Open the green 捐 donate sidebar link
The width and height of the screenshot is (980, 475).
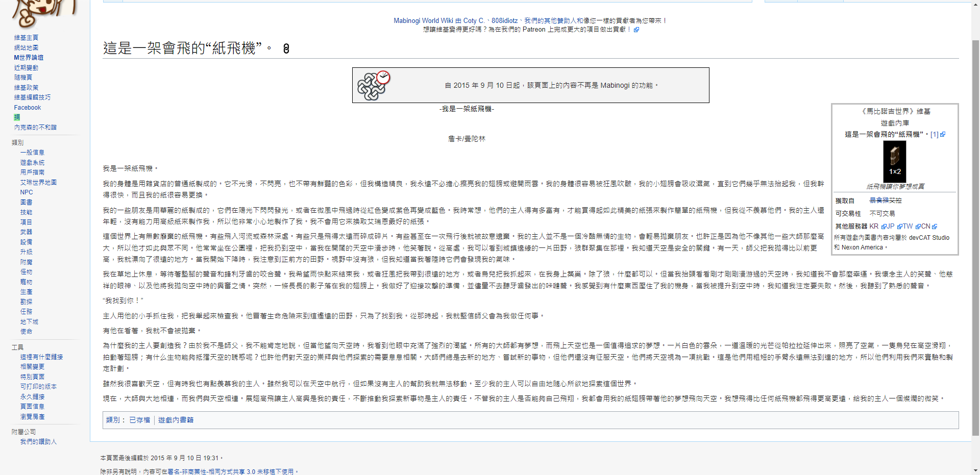click(x=17, y=117)
